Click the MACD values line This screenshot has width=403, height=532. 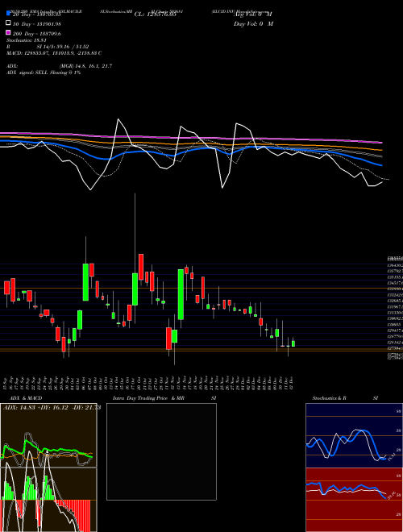(54, 53)
